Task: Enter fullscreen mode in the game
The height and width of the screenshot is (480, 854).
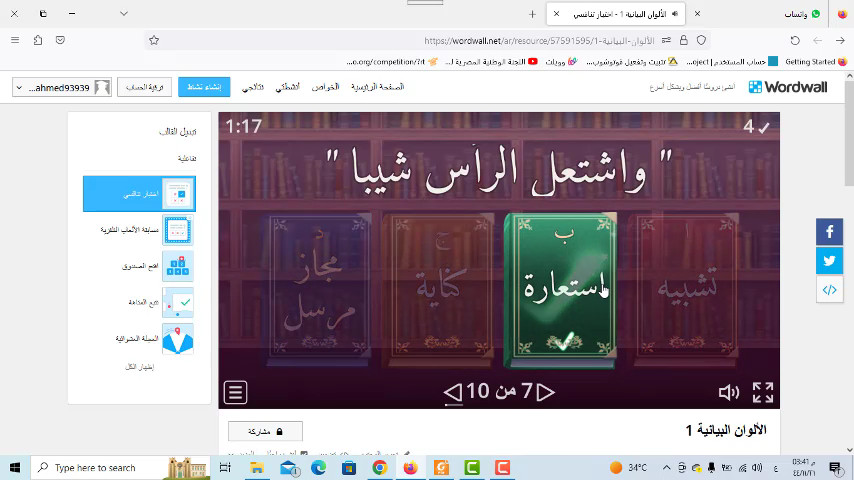Action: click(762, 392)
